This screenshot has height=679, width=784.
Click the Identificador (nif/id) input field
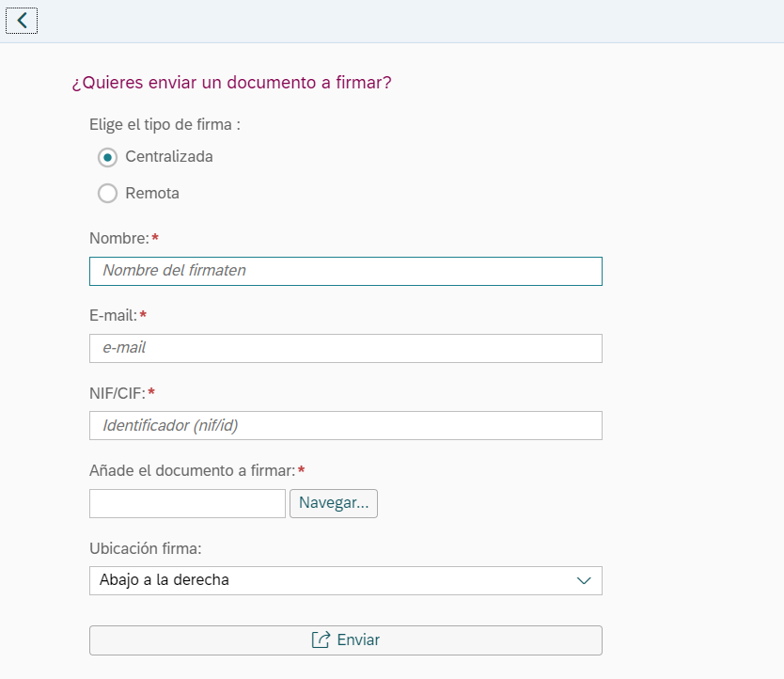pyautogui.click(x=346, y=426)
